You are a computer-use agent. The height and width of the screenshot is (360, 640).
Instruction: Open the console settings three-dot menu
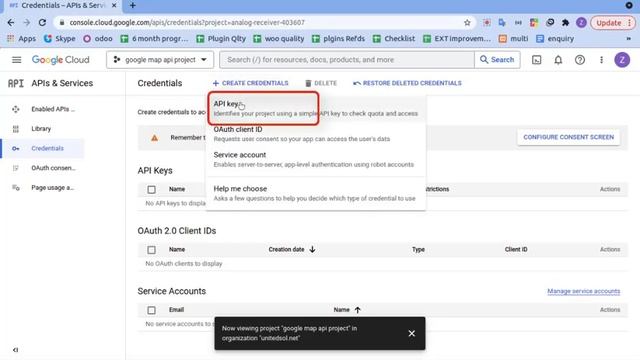pos(601,60)
